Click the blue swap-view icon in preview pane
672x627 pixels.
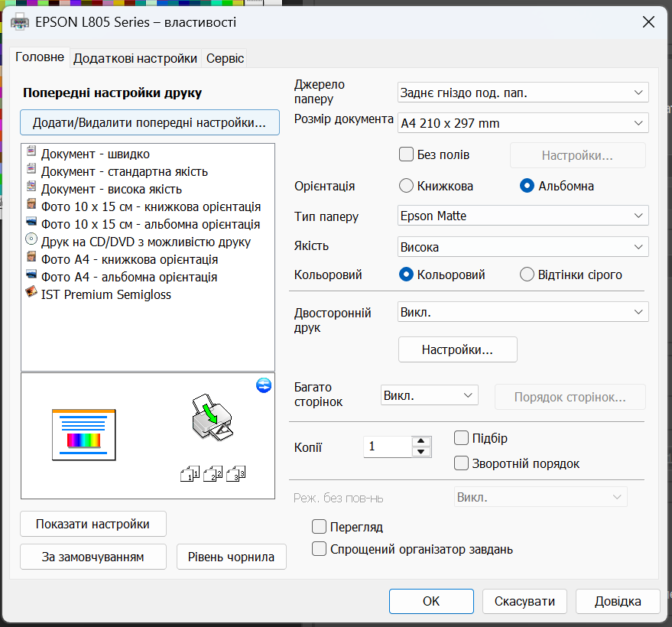coord(264,385)
